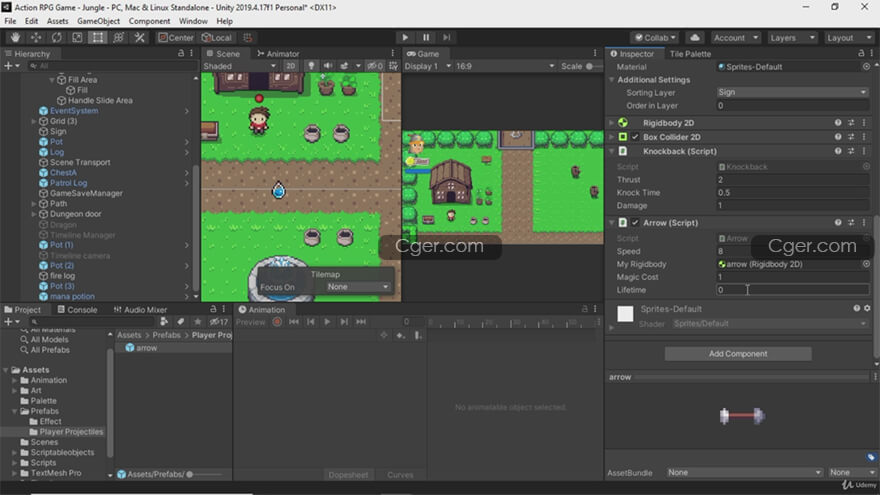880x495 pixels.
Task: Play the animation preview clip
Action: pos(327,322)
